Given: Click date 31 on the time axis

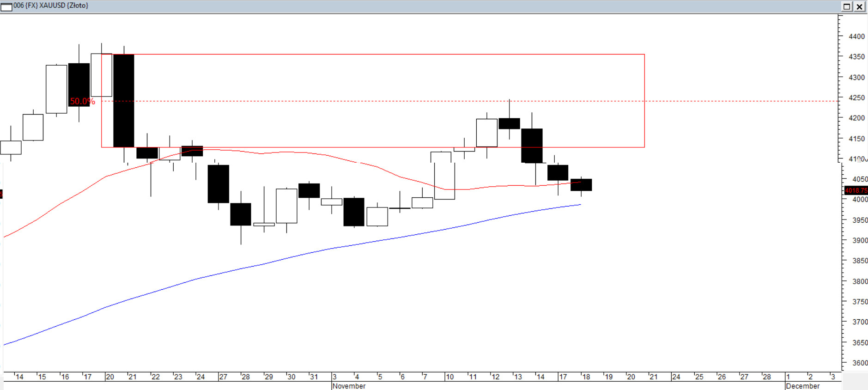Looking at the screenshot, I should (x=314, y=377).
